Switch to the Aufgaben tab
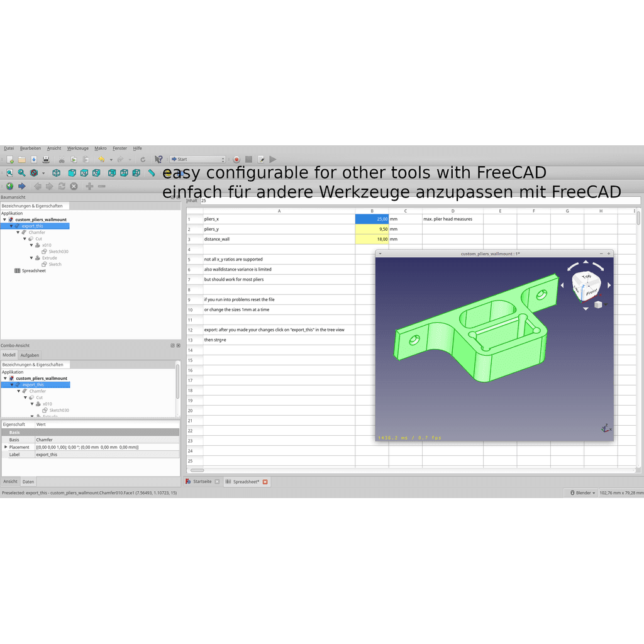This screenshot has height=644, width=644. click(30, 355)
